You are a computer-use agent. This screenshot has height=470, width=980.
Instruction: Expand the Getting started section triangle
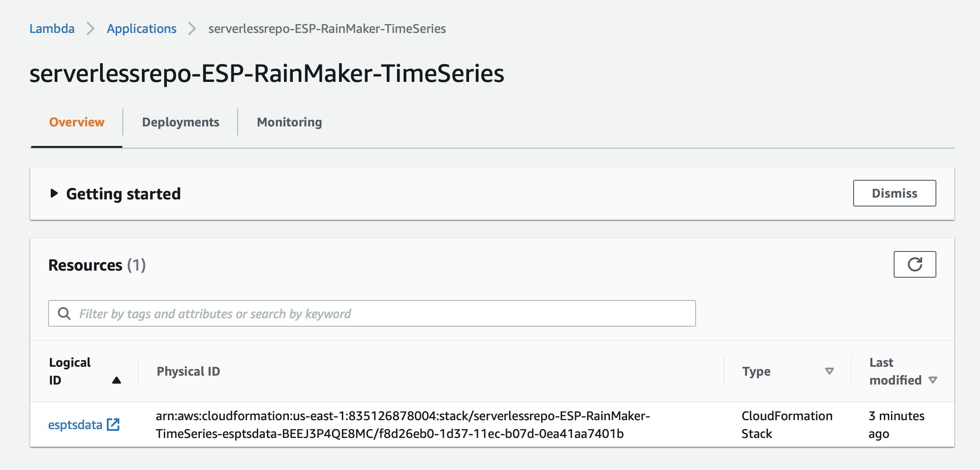(54, 193)
